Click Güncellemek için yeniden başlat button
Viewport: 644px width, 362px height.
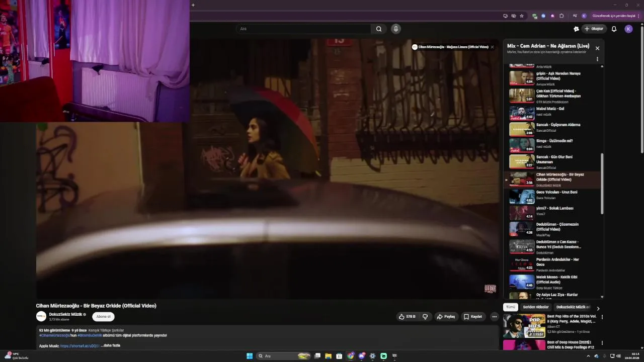click(x=614, y=16)
